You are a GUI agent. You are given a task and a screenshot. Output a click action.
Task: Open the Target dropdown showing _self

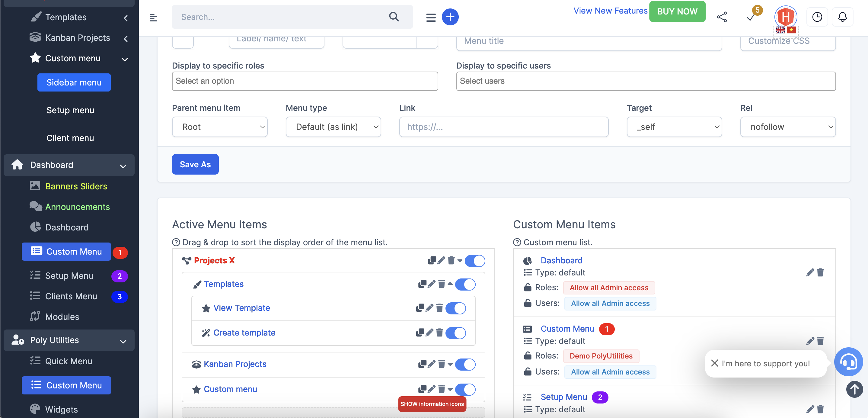pos(674,127)
